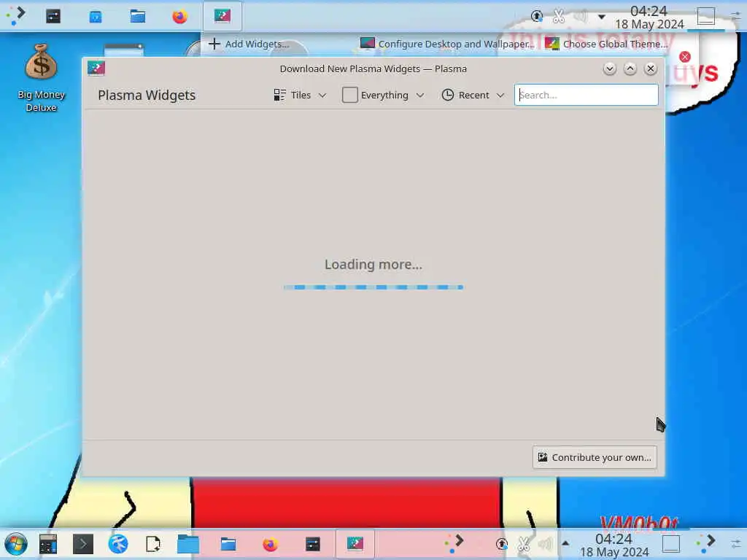The width and height of the screenshot is (747, 560).
Task: Click the bottom taskbar clock 04:24
Action: (x=614, y=545)
